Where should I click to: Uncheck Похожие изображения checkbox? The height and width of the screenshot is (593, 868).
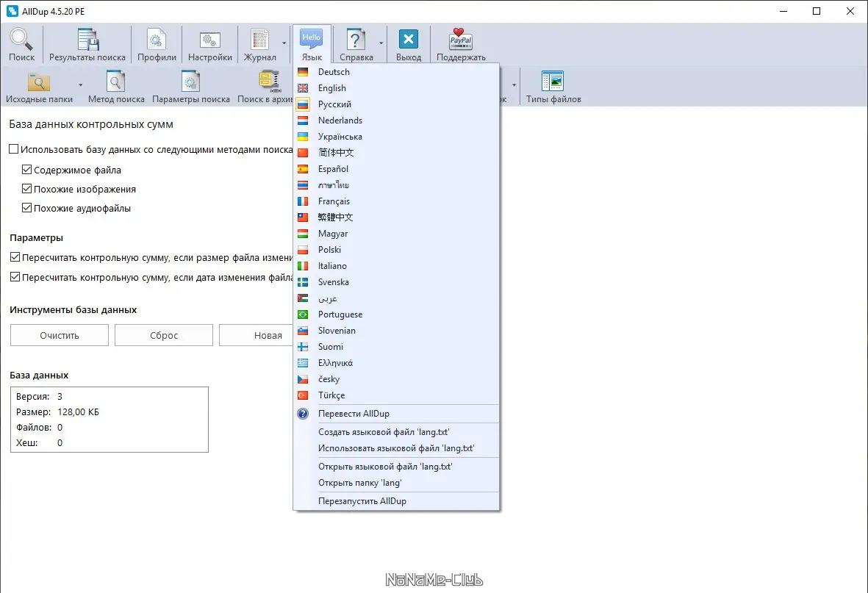point(26,189)
